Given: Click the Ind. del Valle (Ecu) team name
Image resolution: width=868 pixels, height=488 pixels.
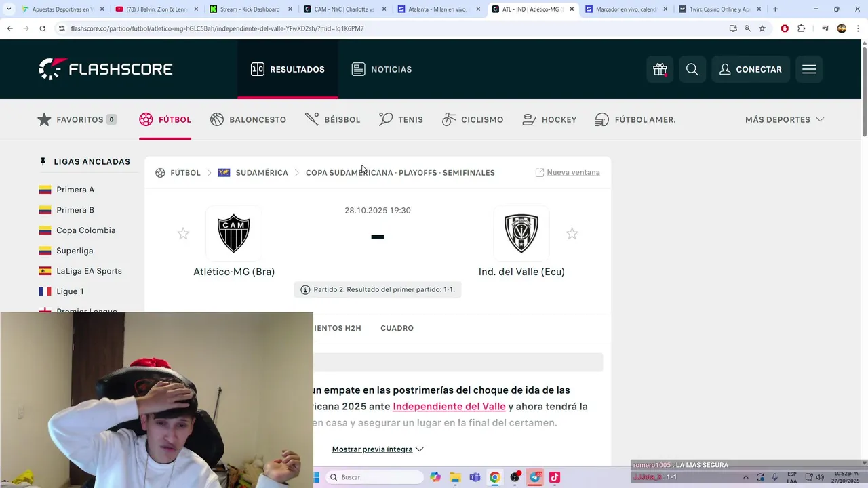Looking at the screenshot, I should pos(521,272).
